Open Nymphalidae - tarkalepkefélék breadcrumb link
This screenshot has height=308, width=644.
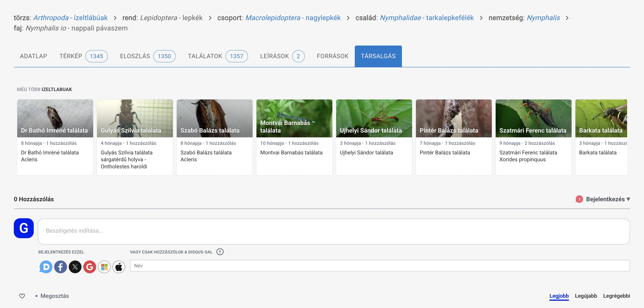(x=426, y=18)
